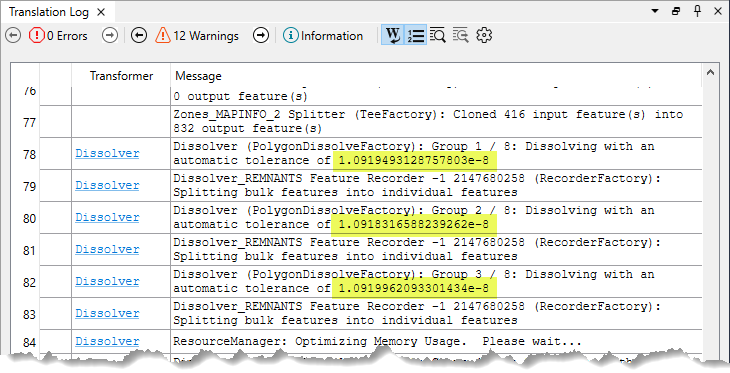Image resolution: width=730 pixels, height=373 pixels.
Task: Jump to next warning arrow
Action: click(x=261, y=35)
